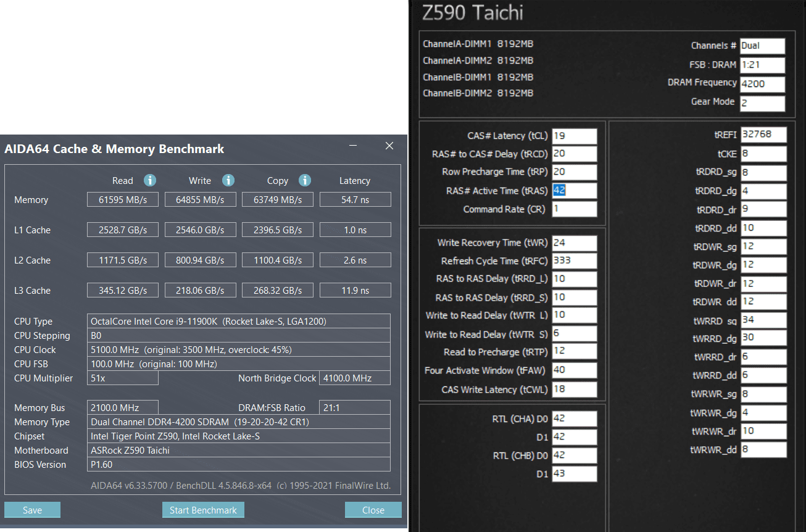The image size is (806, 532).
Task: Click the Memory Bus 2100.0 MHz value
Action: 123,407
